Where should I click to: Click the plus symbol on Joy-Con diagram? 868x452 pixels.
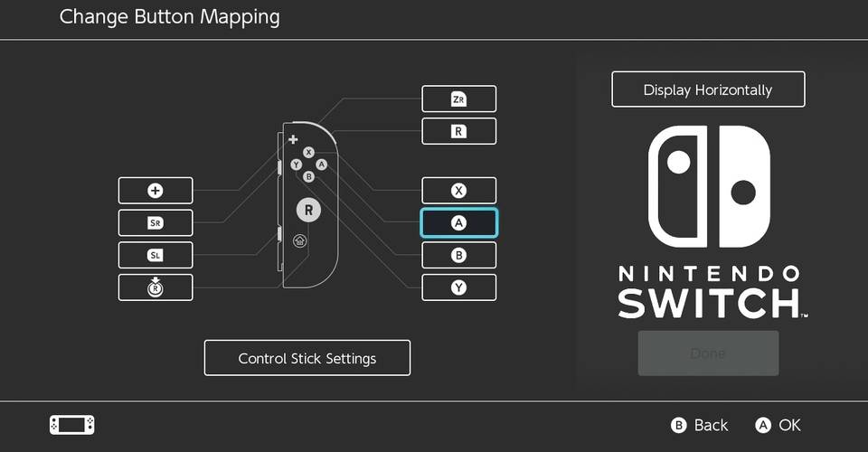292,139
